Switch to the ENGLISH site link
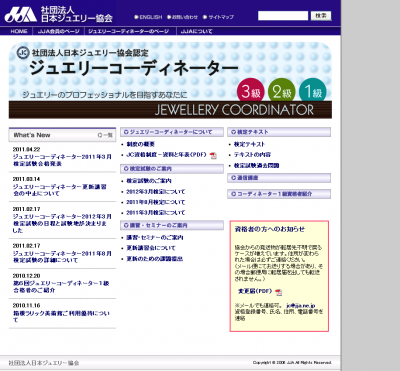 click(x=148, y=17)
